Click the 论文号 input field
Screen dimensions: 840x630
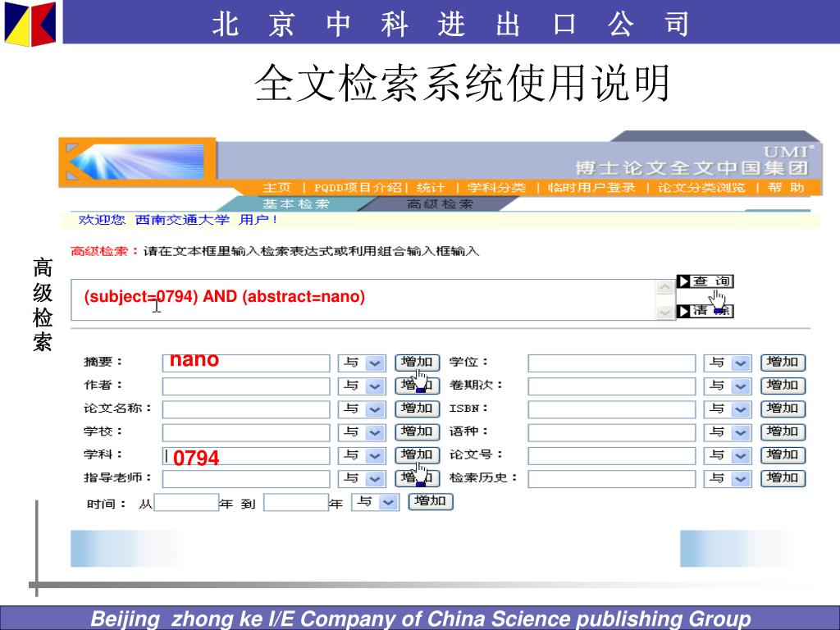point(612,456)
